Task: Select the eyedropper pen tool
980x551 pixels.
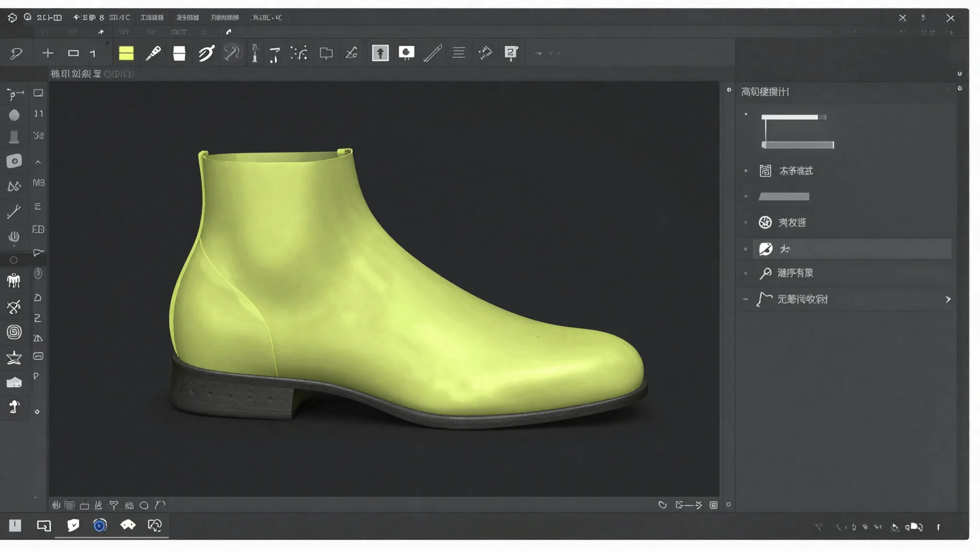Action: [153, 53]
